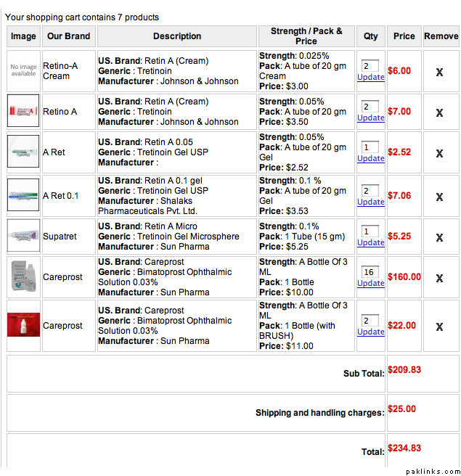Remove the $22.00 Careprost with brush

pos(439,327)
